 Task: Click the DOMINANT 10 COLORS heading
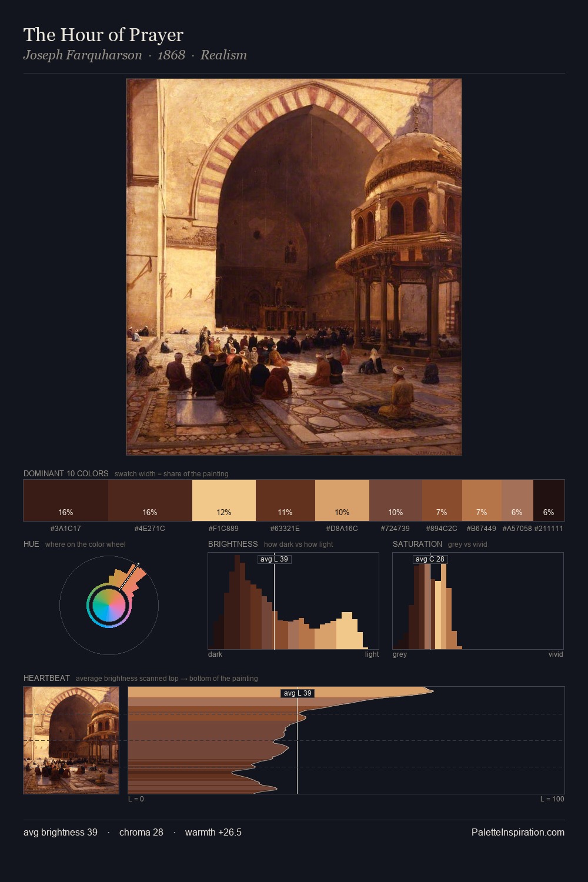click(66, 473)
